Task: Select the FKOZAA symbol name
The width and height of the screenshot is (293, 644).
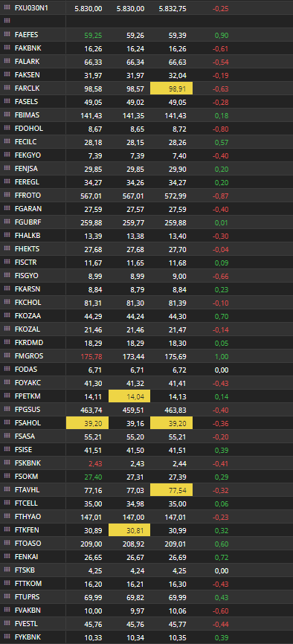Action: 28,316
